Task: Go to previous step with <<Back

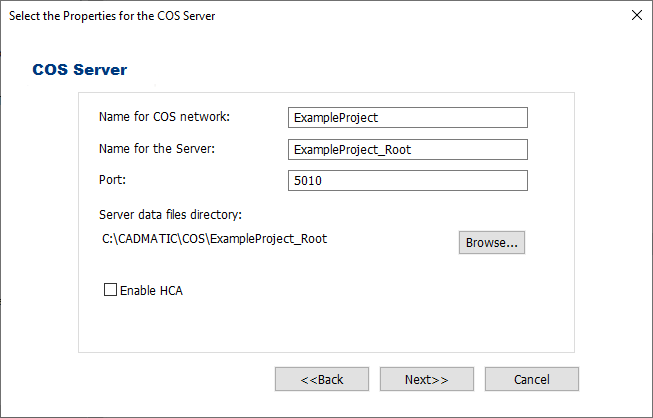Action: coord(322,379)
